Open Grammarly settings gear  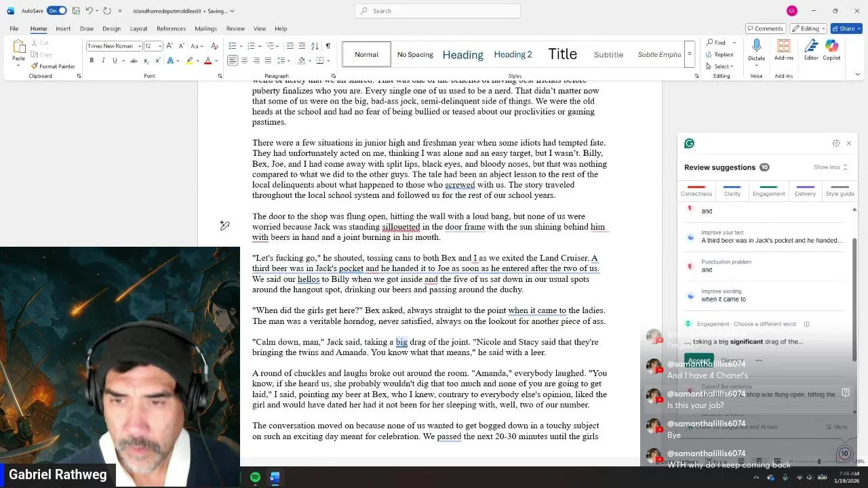click(x=836, y=143)
